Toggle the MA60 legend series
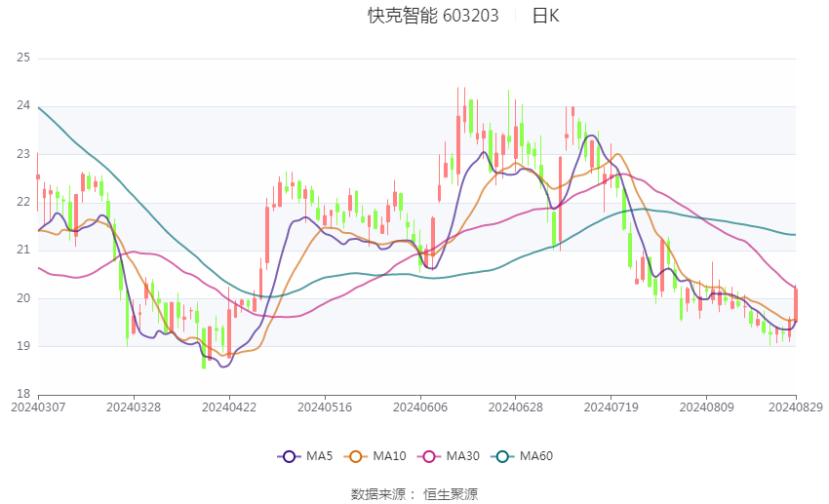This screenshot has height=504, width=829. [x=522, y=456]
